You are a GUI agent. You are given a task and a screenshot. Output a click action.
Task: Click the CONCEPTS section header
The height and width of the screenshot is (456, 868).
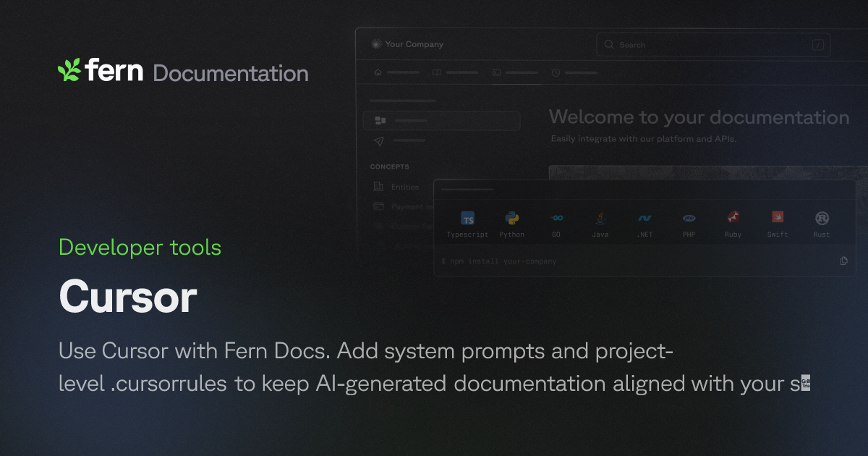click(x=390, y=167)
